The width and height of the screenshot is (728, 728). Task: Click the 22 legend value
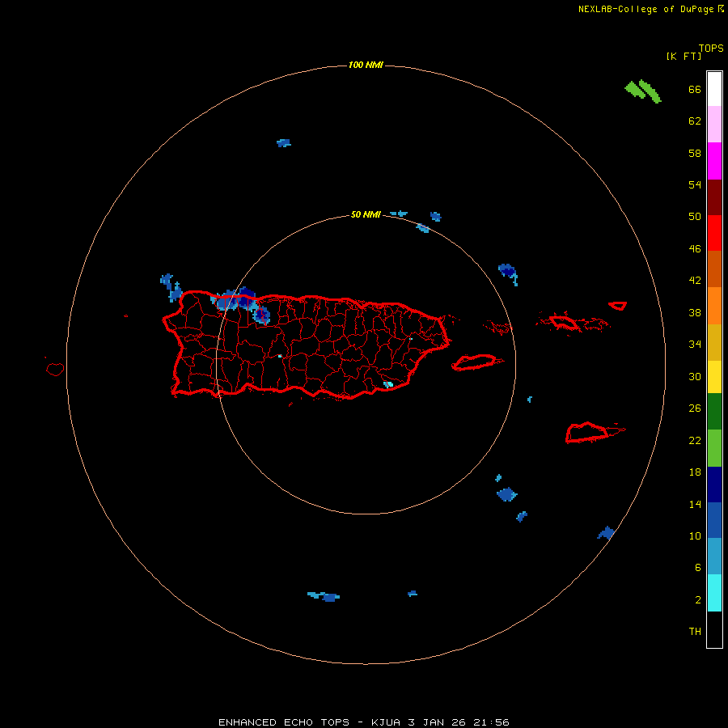tap(695, 440)
